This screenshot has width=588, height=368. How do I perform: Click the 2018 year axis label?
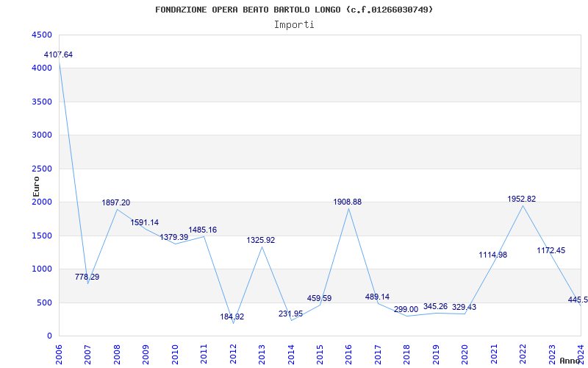[x=406, y=354]
